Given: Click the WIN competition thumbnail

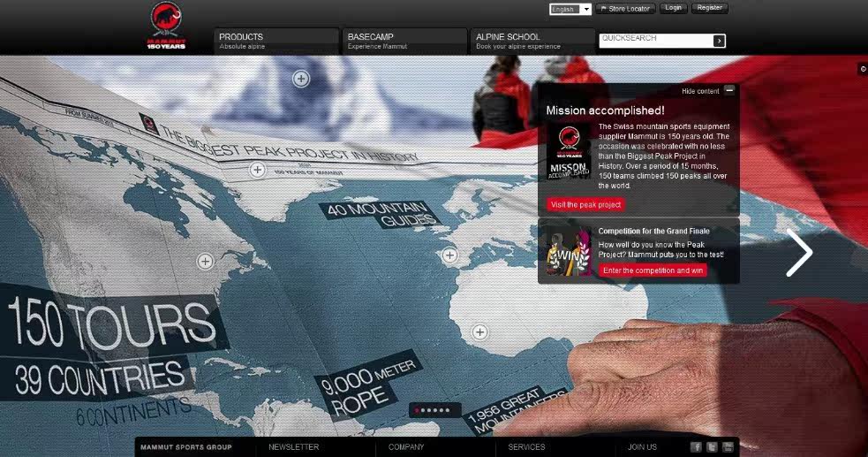Looking at the screenshot, I should pos(569,251).
